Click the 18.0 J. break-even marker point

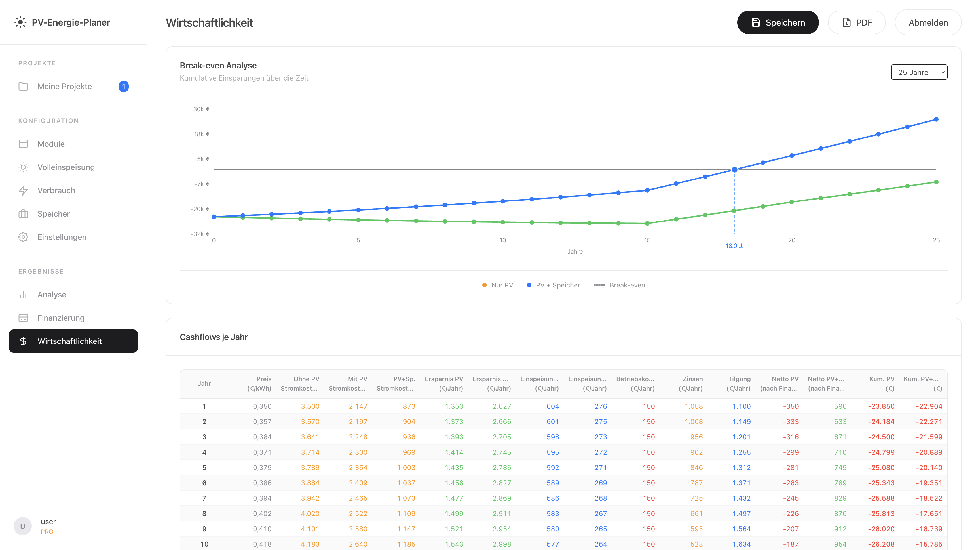point(734,169)
